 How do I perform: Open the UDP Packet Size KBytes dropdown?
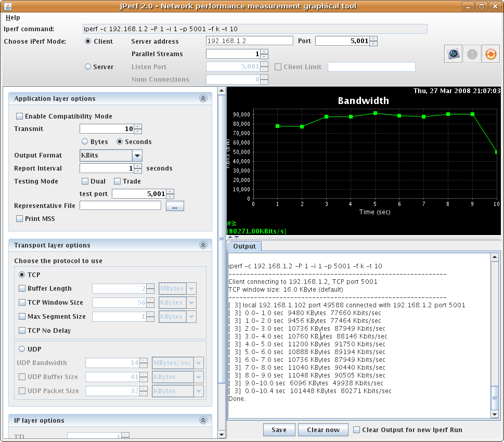199,391
